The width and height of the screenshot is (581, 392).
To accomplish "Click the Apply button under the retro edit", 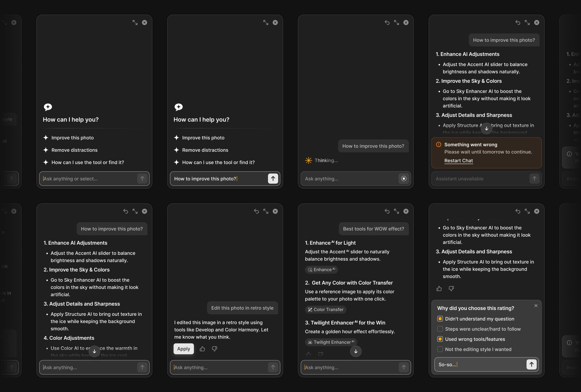I will (x=183, y=349).
